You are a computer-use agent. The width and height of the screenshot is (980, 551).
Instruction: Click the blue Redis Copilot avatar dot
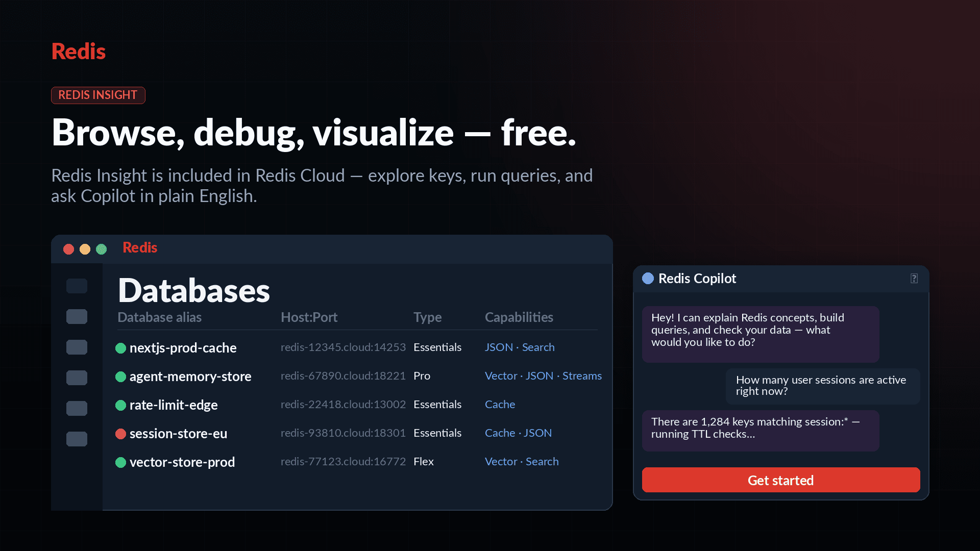point(648,278)
